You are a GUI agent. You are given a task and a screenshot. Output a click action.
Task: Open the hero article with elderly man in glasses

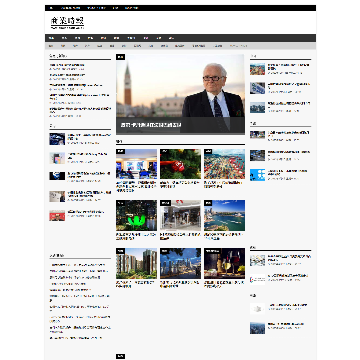pos(180,94)
